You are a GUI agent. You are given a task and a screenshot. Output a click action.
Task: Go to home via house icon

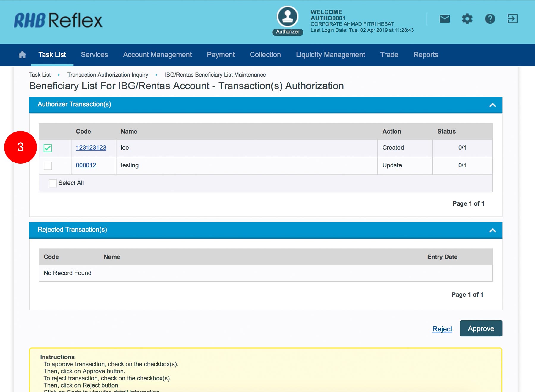tap(22, 55)
